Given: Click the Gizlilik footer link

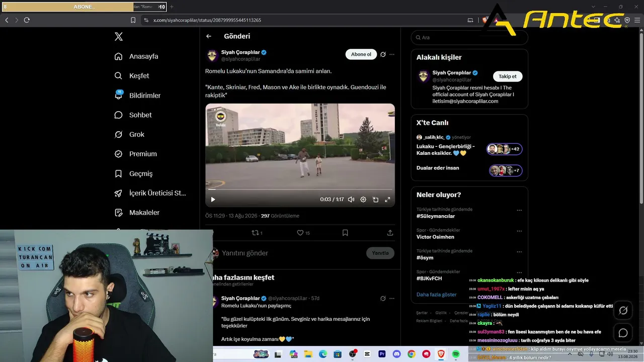Looking at the screenshot, I should tap(441, 313).
